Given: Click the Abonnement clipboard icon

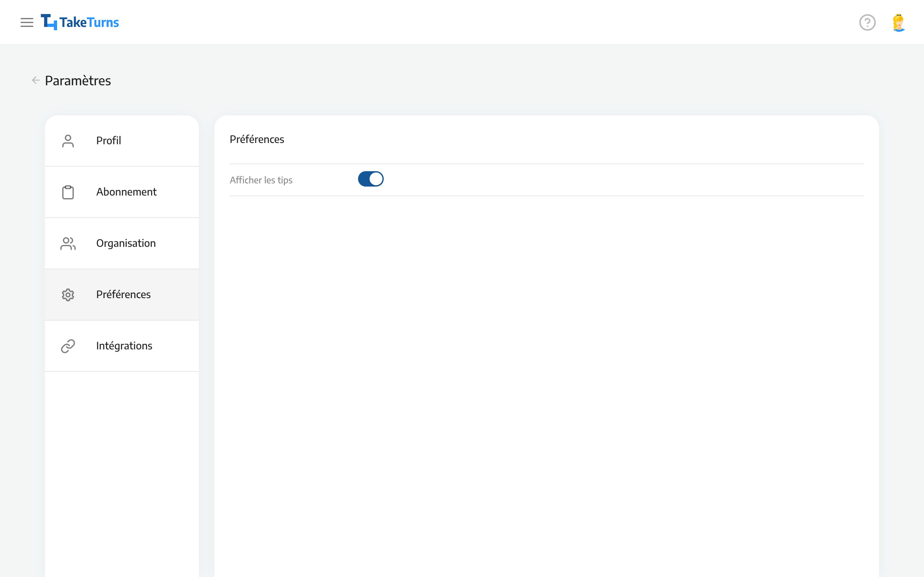Looking at the screenshot, I should pyautogui.click(x=68, y=191).
